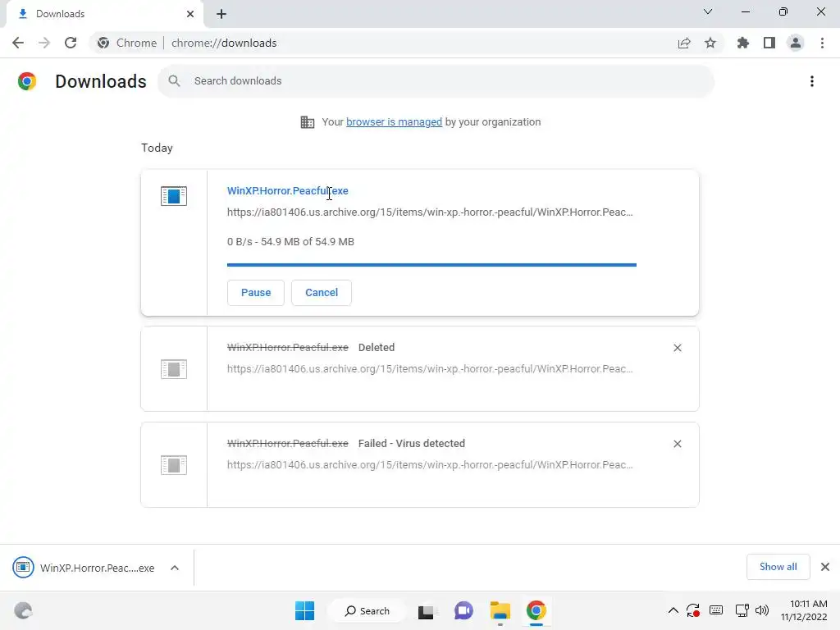Open File Explorer from taskbar
The height and width of the screenshot is (630, 840).
click(x=500, y=610)
